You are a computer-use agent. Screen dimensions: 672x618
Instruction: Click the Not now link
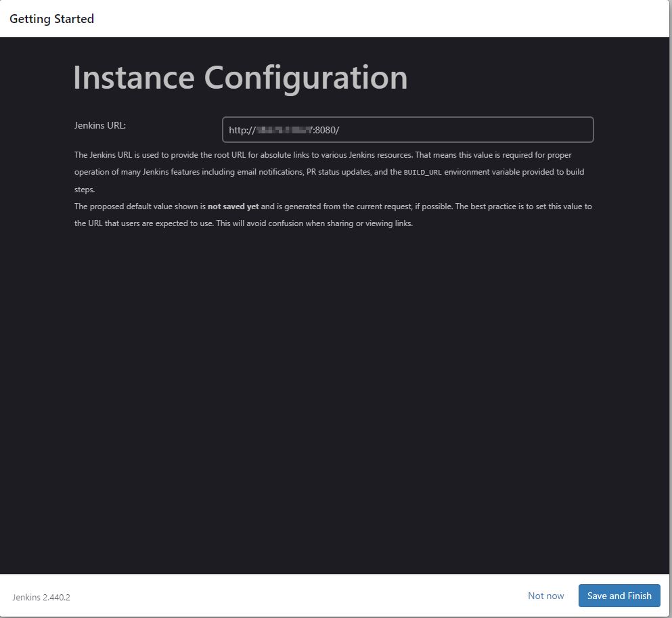coord(545,596)
